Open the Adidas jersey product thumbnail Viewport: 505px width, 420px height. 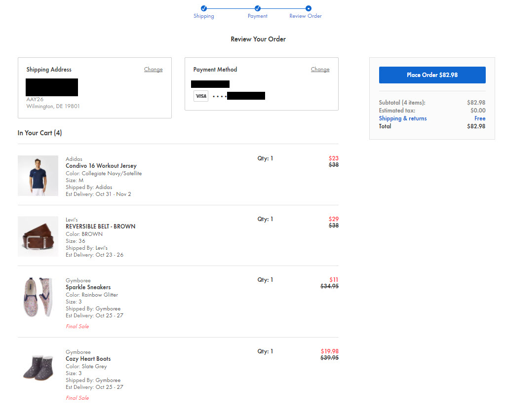(x=38, y=176)
